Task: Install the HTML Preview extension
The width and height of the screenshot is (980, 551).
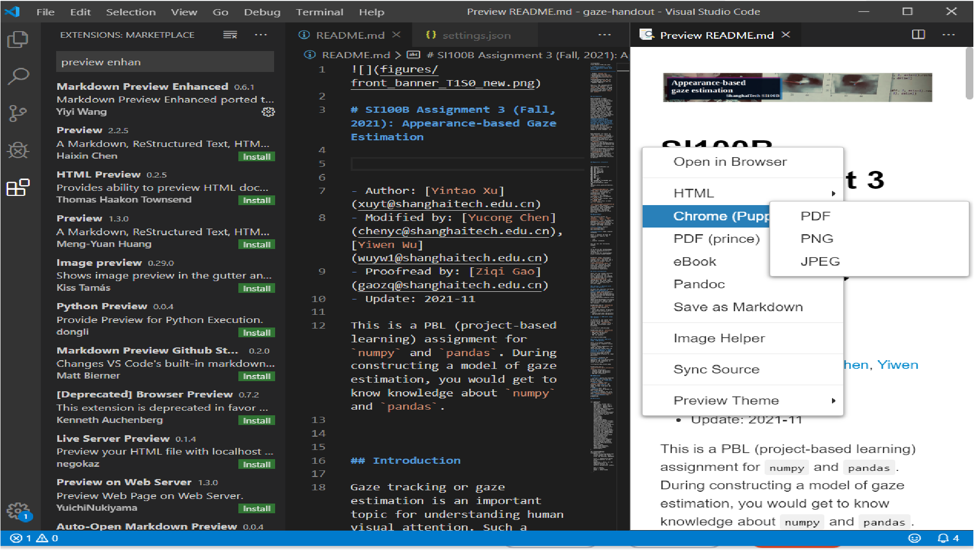Action: point(256,201)
